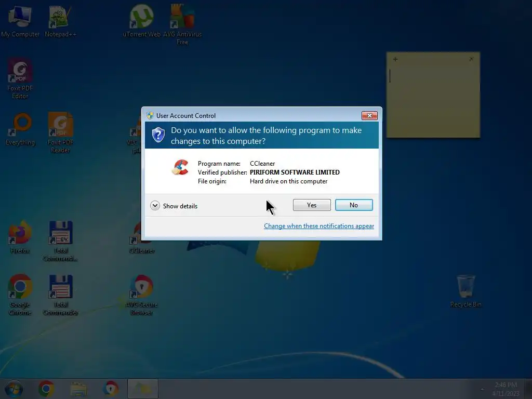Click the Sticky Notes taskbar button
Screen dimensions: 532x399
coord(142,389)
